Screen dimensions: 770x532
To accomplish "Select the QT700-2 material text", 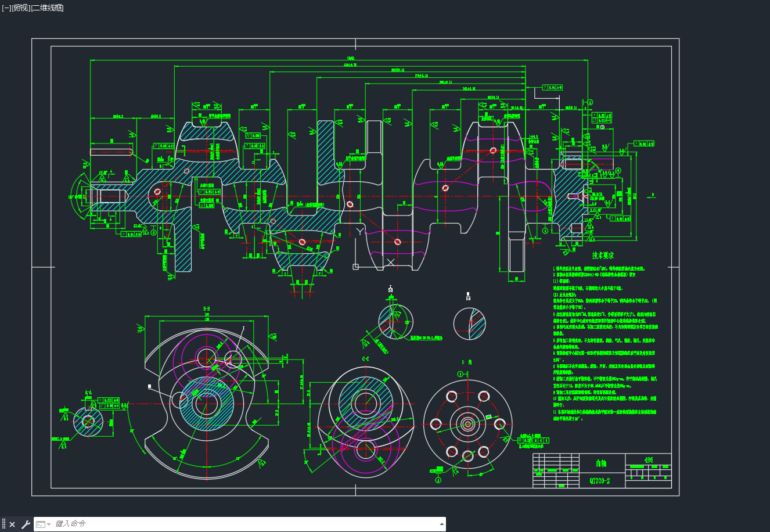I will click(x=600, y=481).
